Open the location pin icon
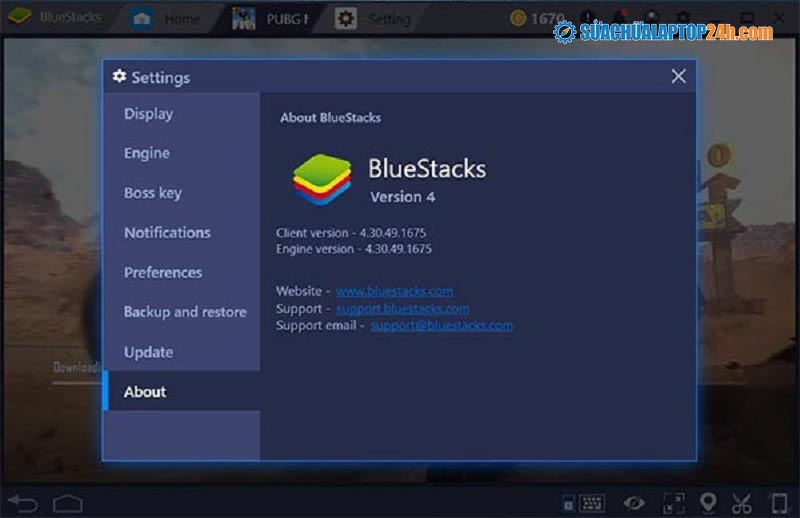The width and height of the screenshot is (800, 518). (x=708, y=503)
